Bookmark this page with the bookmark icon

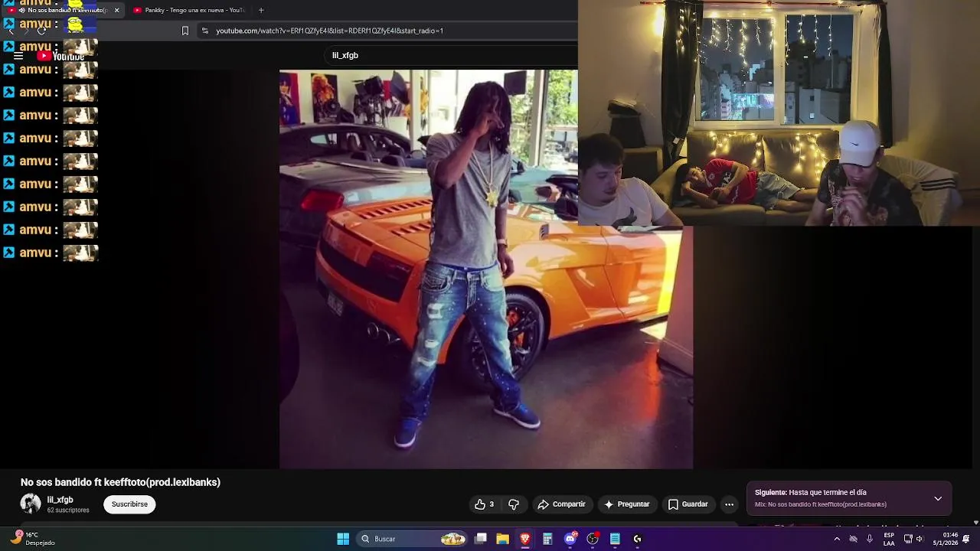point(185,31)
